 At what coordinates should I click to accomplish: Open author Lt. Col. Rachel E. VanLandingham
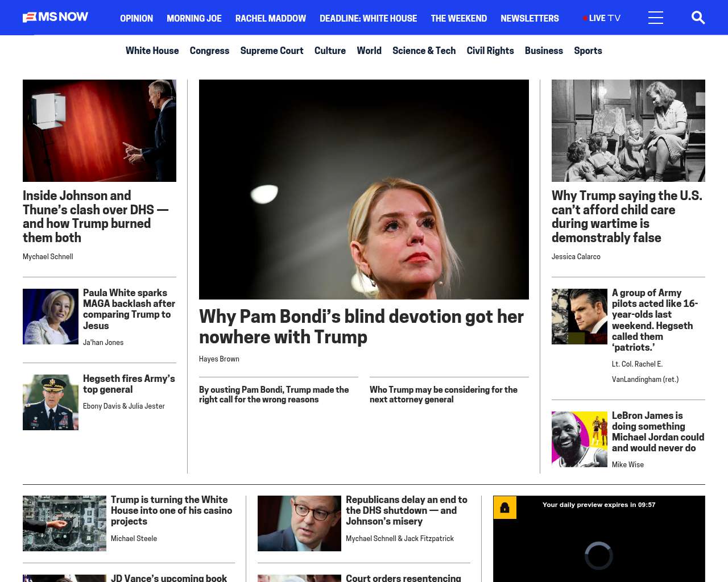click(x=646, y=372)
